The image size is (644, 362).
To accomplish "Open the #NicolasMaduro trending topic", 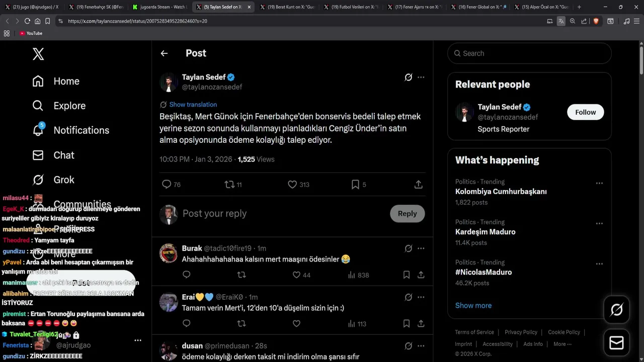I will point(484,272).
